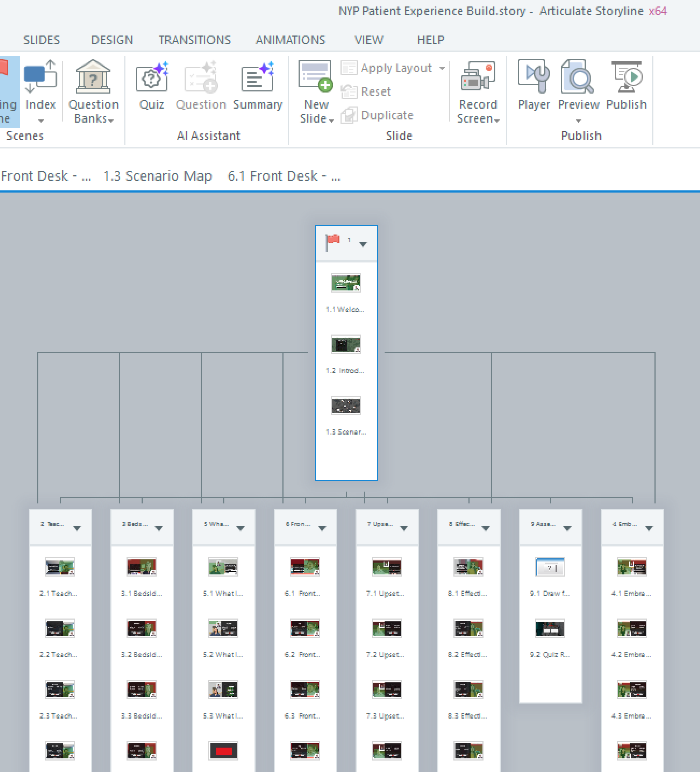Screen dimensions: 700x772
Task: Click the Duplicate slide button
Action: click(377, 115)
